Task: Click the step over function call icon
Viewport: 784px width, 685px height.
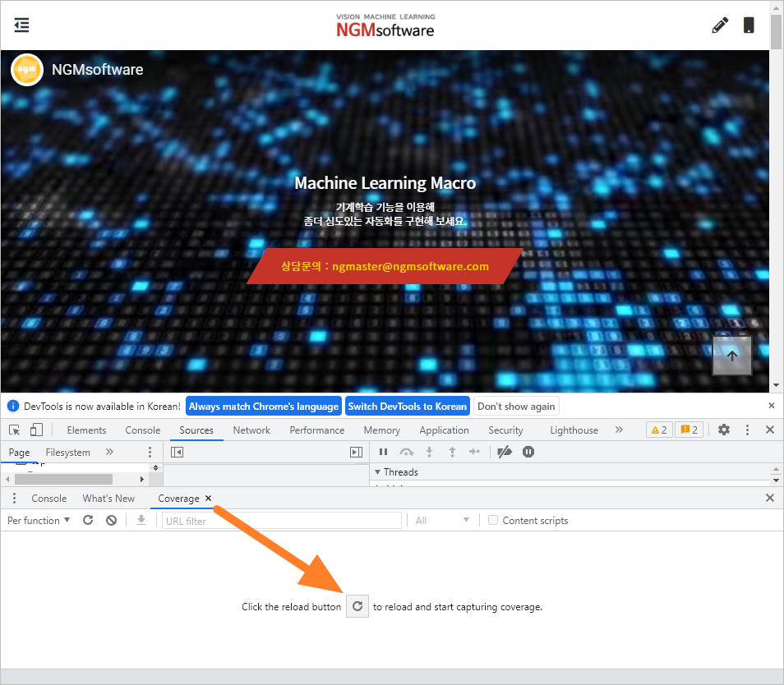Action: tap(407, 452)
